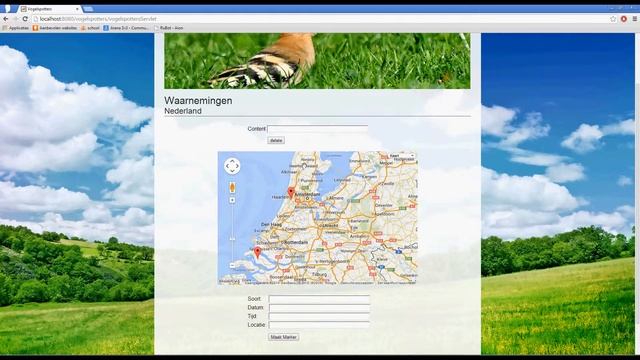
Task: Click the page vertical scrollbar
Action: 637,194
